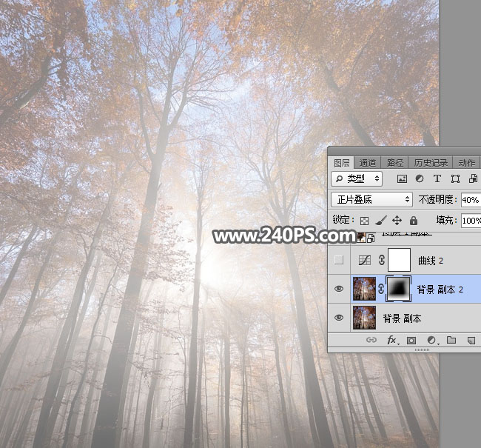The height and width of the screenshot is (448, 481).
Task: Click the mask link icon of 背景 副本 2
Action: pyautogui.click(x=381, y=289)
